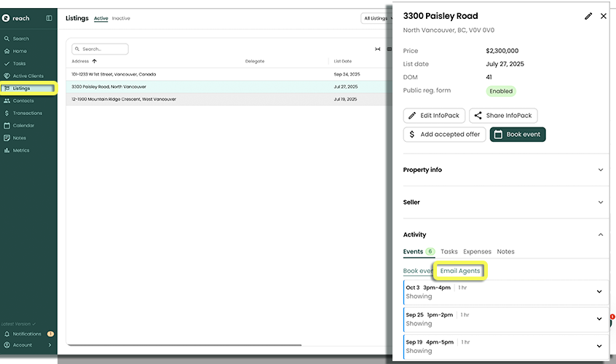The width and height of the screenshot is (616, 364).
Task: Open the All Listings filter dropdown
Action: 374,18
